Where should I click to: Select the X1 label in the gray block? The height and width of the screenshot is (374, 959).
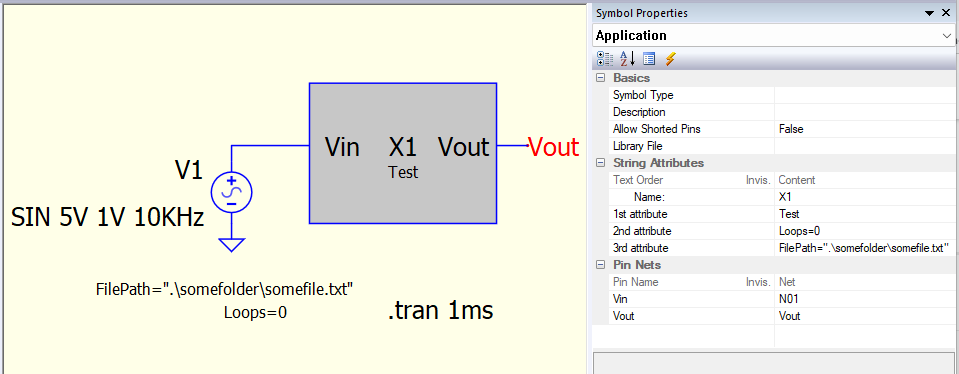pos(403,147)
